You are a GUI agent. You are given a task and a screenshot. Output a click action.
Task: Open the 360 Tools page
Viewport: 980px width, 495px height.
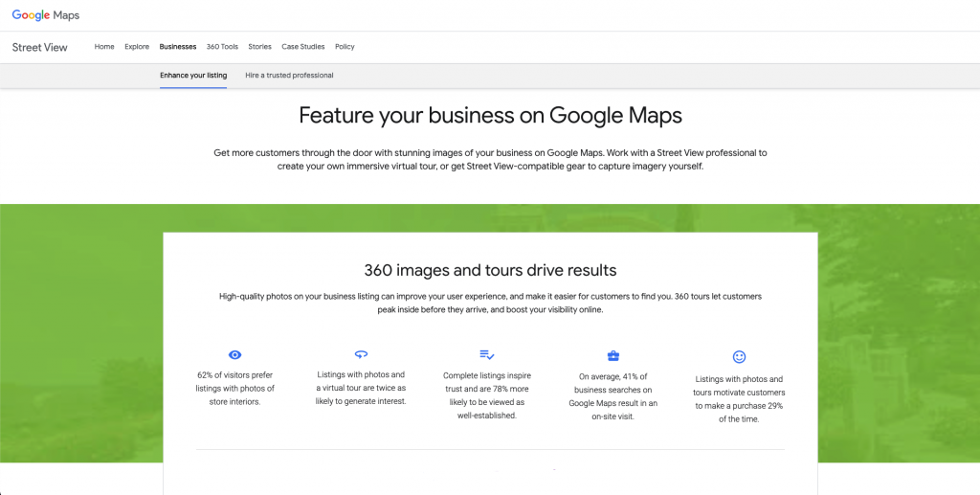[x=222, y=47]
